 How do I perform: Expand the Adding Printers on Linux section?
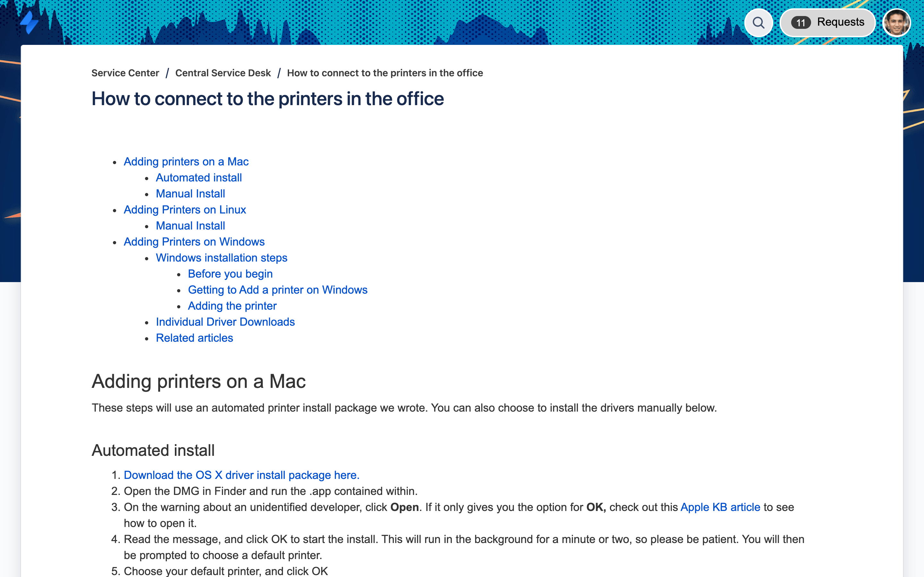pyautogui.click(x=185, y=209)
